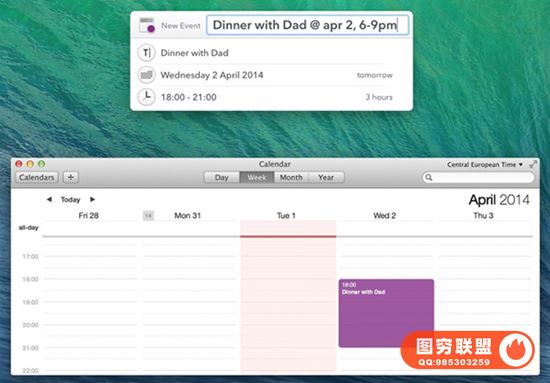550x383 pixels.
Task: Go to previous week arrow
Action: click(x=49, y=199)
